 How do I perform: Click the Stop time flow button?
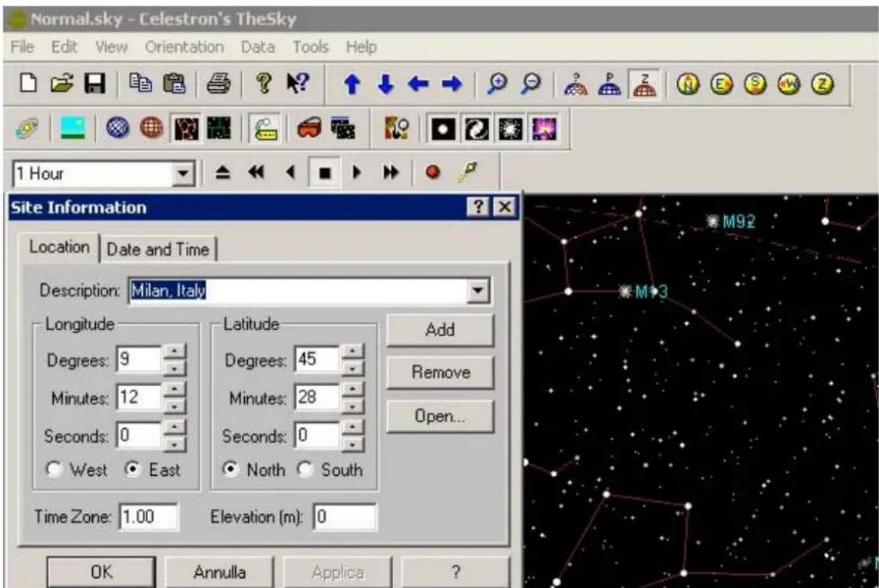coord(325,173)
